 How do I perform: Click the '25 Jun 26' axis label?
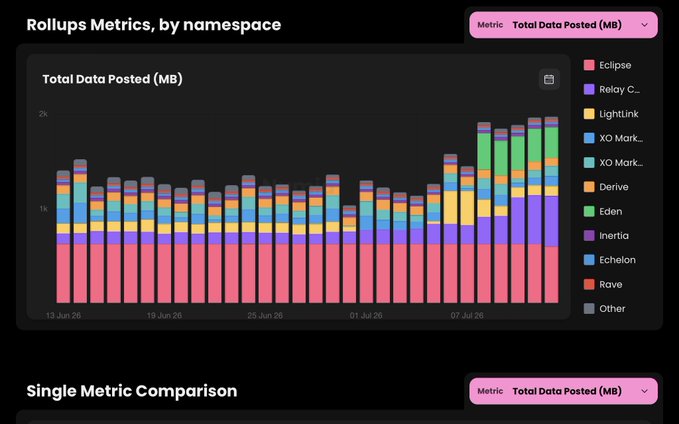tap(265, 315)
